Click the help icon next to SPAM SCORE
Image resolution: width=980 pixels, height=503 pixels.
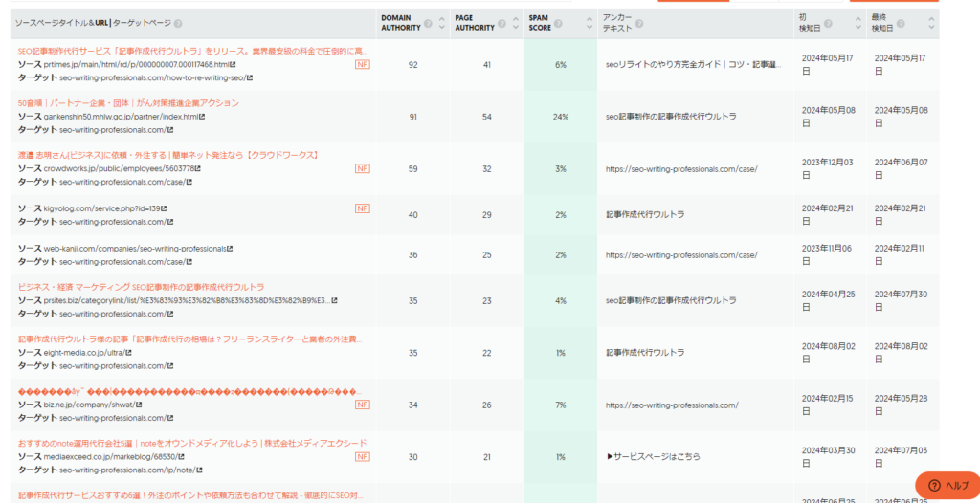(558, 24)
